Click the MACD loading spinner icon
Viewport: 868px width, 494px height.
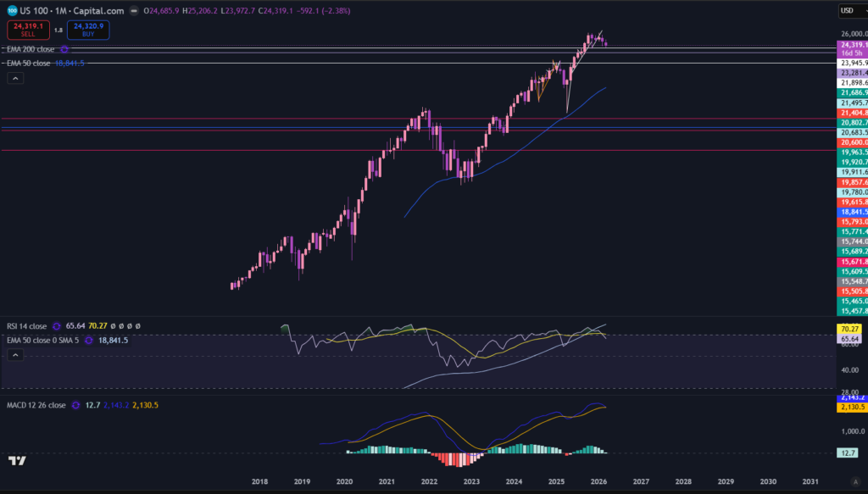(x=75, y=406)
